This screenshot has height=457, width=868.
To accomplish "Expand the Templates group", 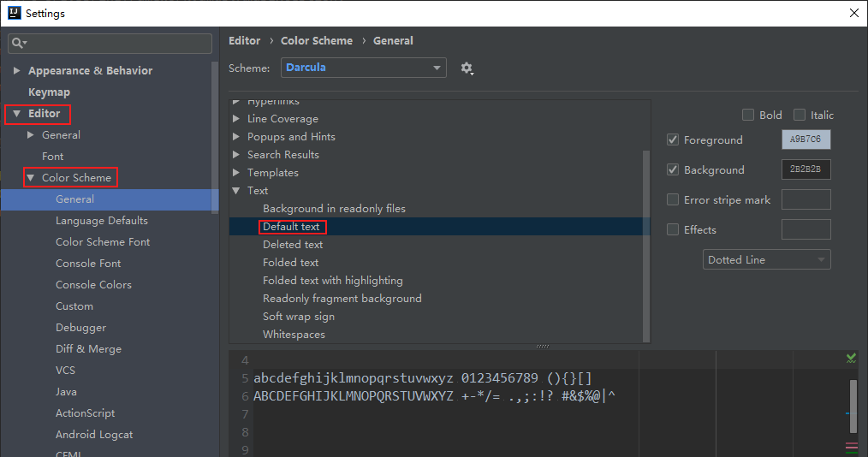I will pos(236,173).
